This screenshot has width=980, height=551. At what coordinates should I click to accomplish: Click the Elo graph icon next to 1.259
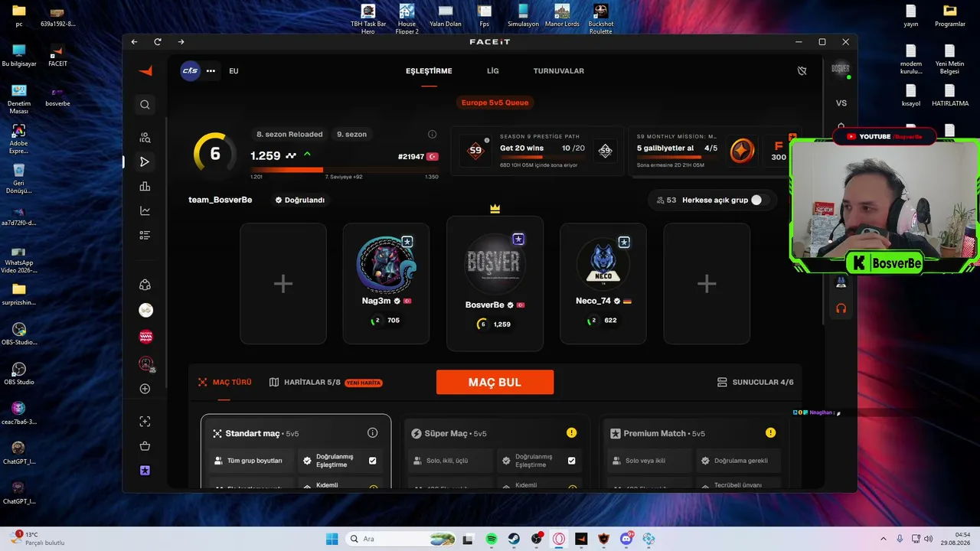point(291,155)
